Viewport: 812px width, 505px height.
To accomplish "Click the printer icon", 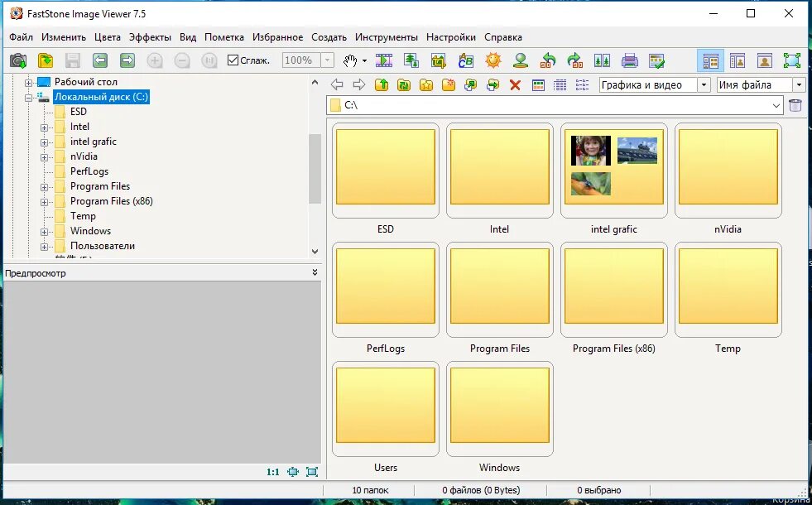I will (x=629, y=60).
